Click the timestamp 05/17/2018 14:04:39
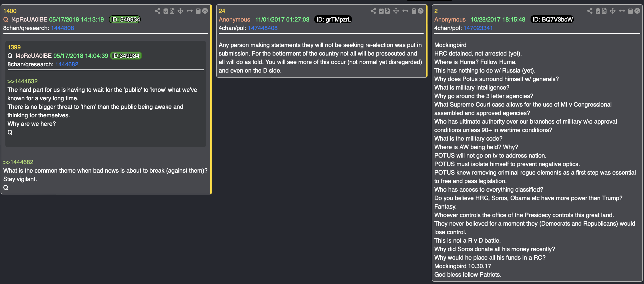The height and width of the screenshot is (284, 644). (81, 56)
